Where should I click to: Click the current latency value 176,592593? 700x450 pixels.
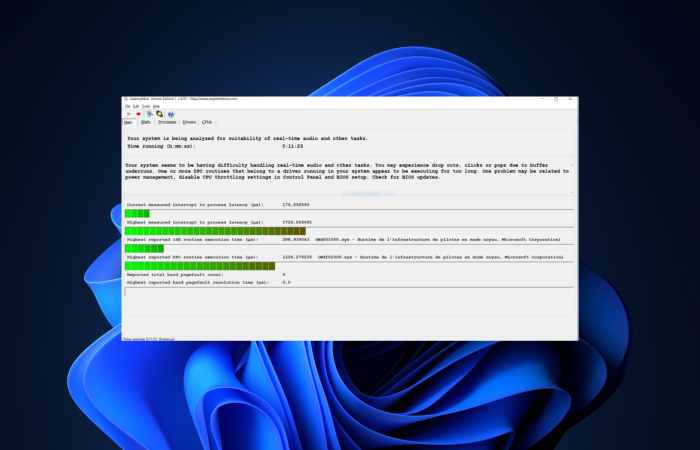[x=296, y=204]
